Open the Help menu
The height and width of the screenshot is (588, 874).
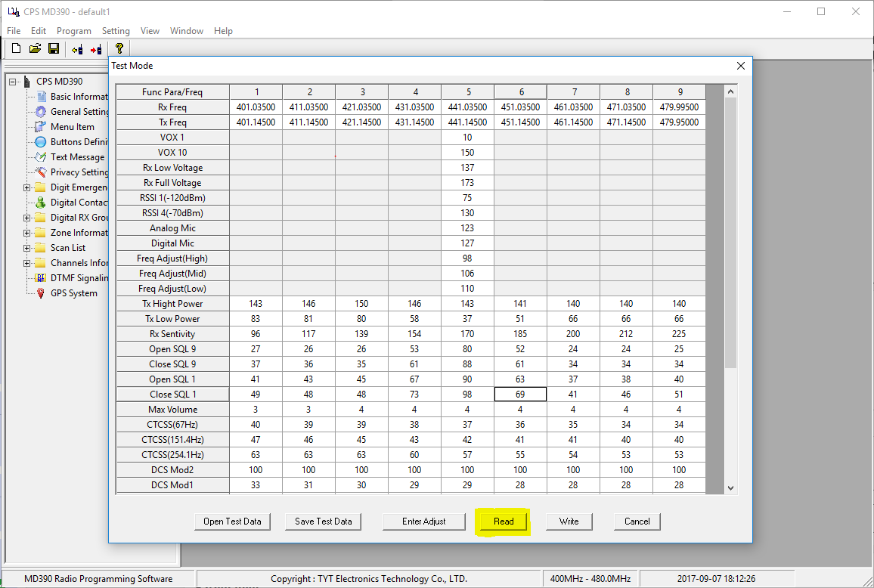(x=223, y=31)
